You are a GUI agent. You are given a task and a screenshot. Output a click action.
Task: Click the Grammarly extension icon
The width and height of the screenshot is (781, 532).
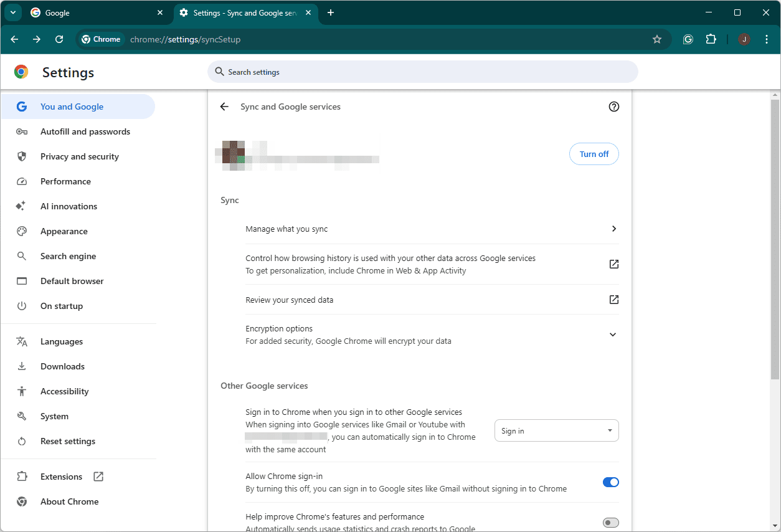tap(688, 39)
